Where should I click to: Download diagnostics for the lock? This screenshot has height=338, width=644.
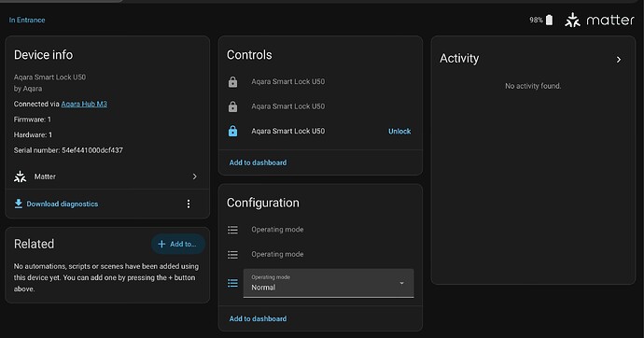63,204
